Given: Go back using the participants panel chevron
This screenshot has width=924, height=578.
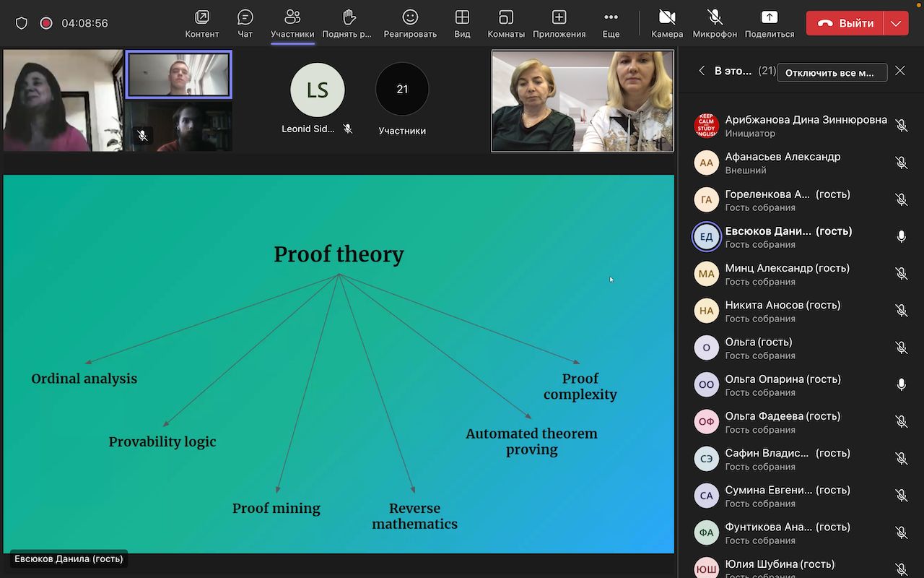Looking at the screenshot, I should click(x=702, y=71).
